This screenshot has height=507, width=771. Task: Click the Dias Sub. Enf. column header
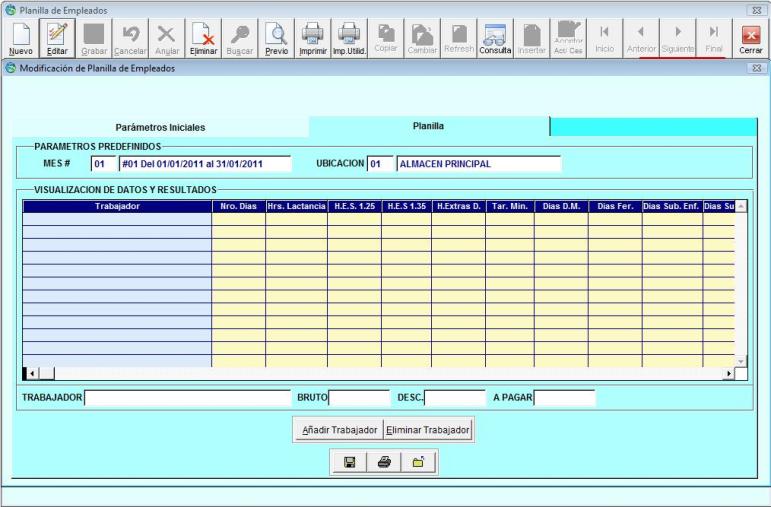coord(672,206)
